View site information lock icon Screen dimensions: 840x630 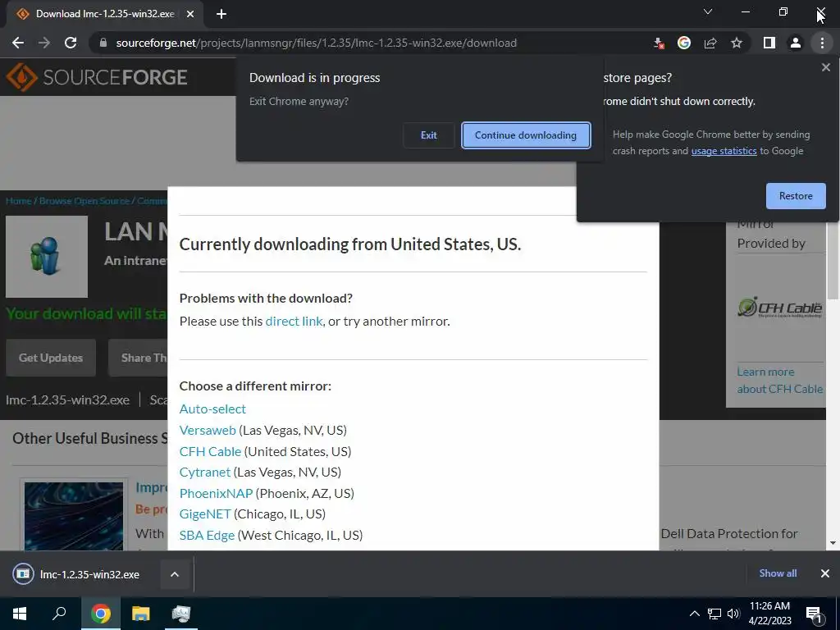coord(103,43)
